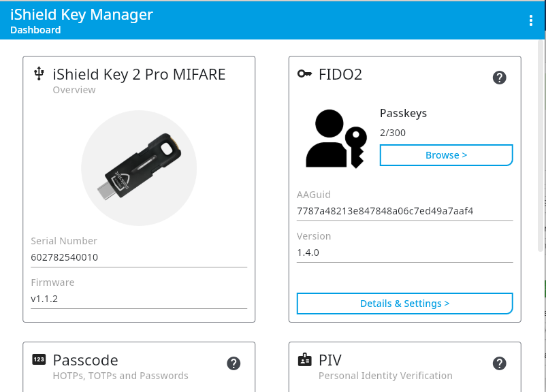The width and height of the screenshot is (546, 392).
Task: Click the FIDO2 Version field
Action: [x=404, y=252]
